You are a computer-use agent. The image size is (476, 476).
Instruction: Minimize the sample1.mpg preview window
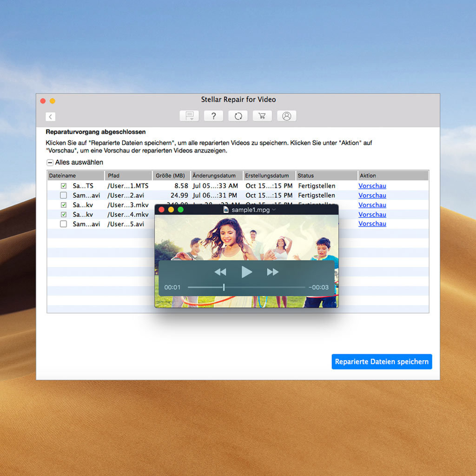pyautogui.click(x=171, y=210)
